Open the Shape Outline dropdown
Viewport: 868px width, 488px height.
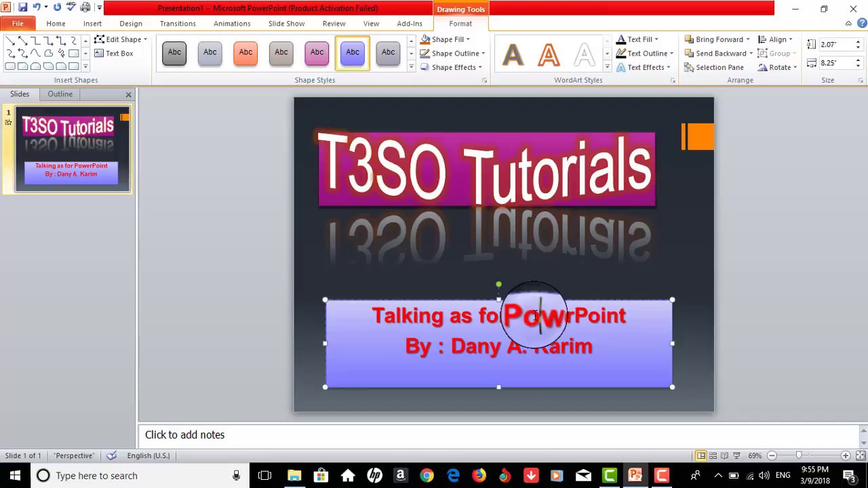452,54
